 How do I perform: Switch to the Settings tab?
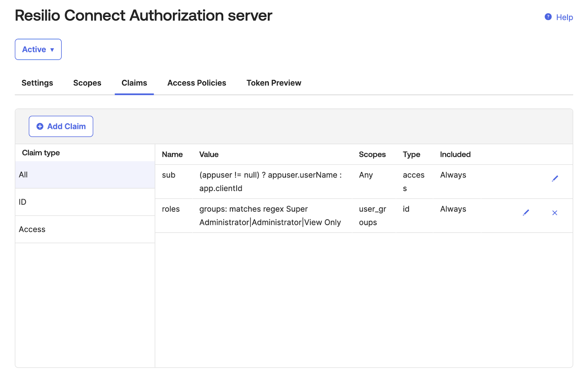(37, 83)
